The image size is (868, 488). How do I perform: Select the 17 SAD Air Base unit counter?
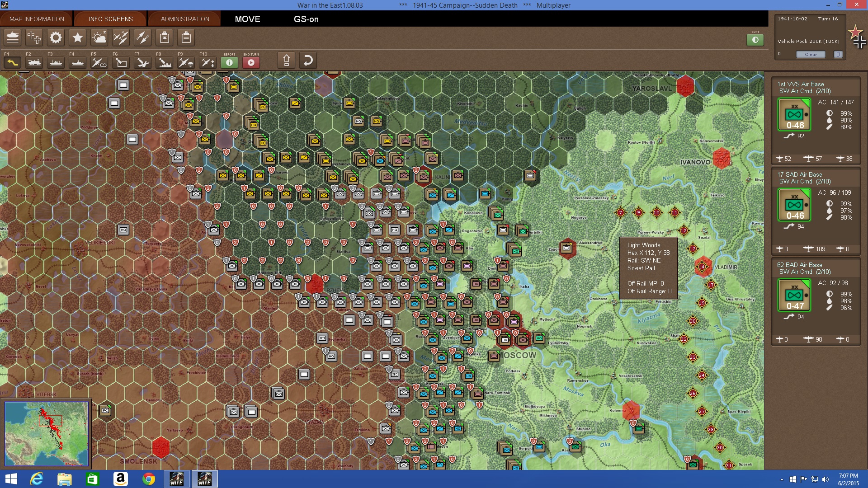794,205
